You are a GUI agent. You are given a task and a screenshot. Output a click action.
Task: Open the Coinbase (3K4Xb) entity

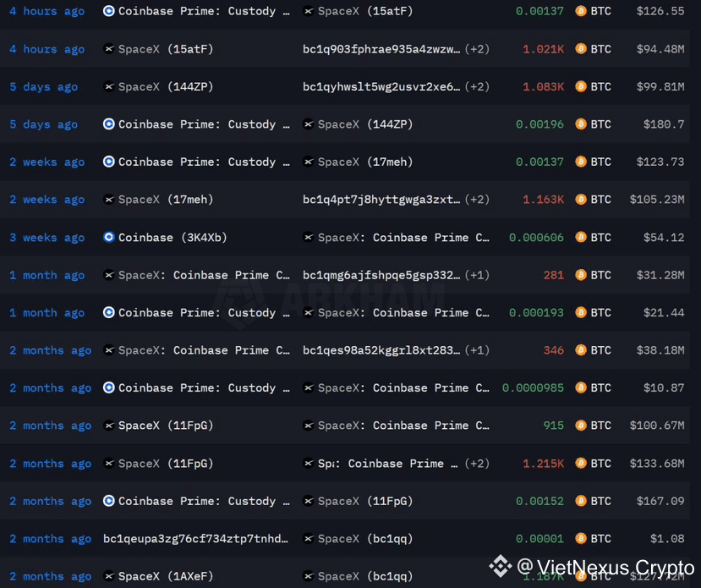point(173,237)
